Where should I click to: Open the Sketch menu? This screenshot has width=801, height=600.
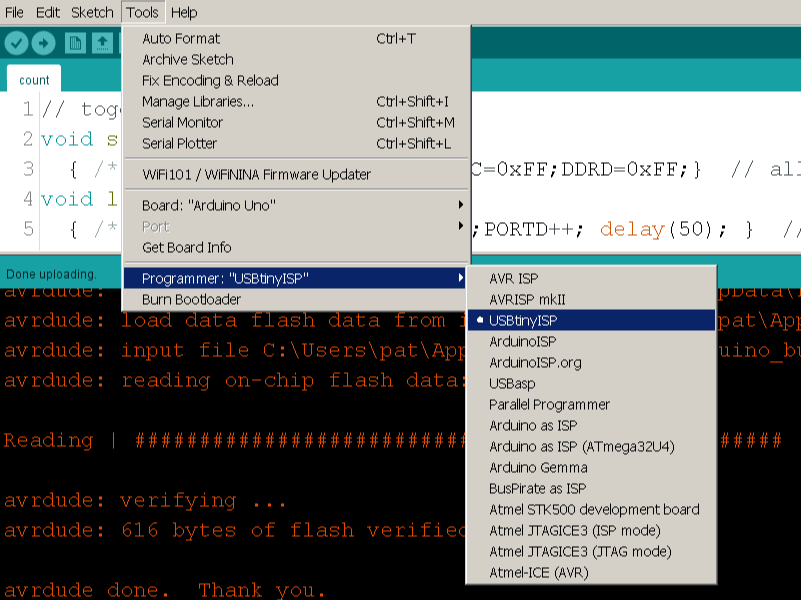pos(91,12)
